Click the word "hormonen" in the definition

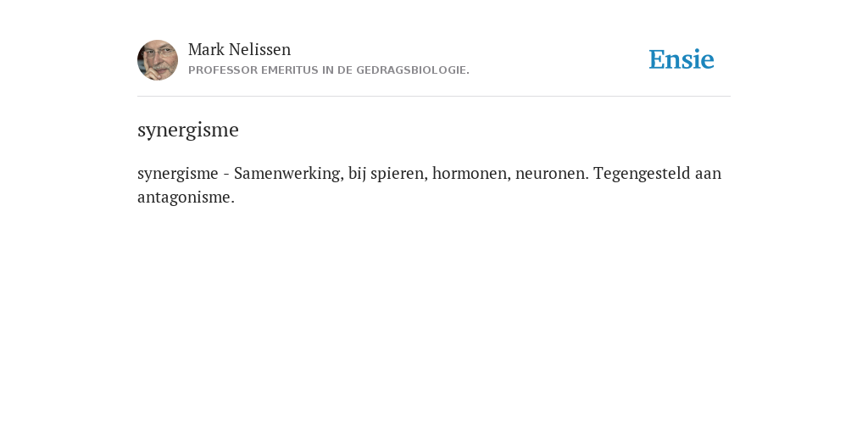(x=471, y=173)
